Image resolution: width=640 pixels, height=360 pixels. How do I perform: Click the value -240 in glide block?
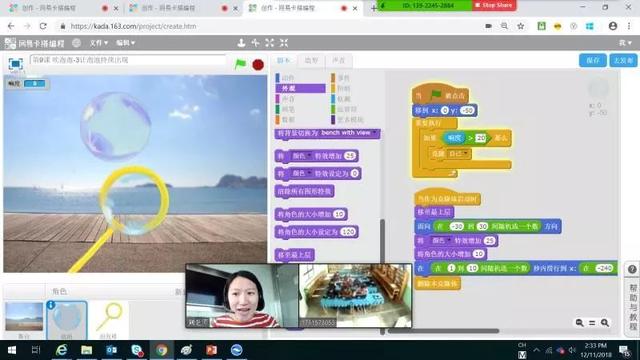click(604, 268)
